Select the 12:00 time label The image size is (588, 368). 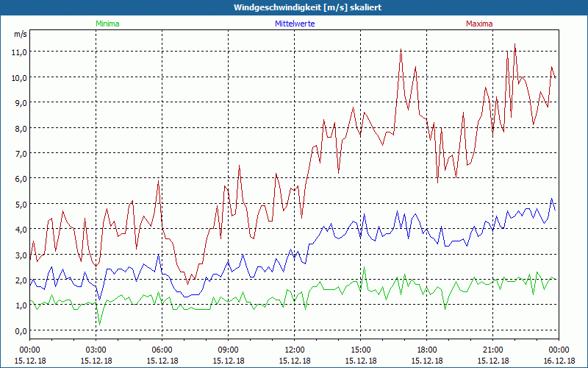(295, 350)
